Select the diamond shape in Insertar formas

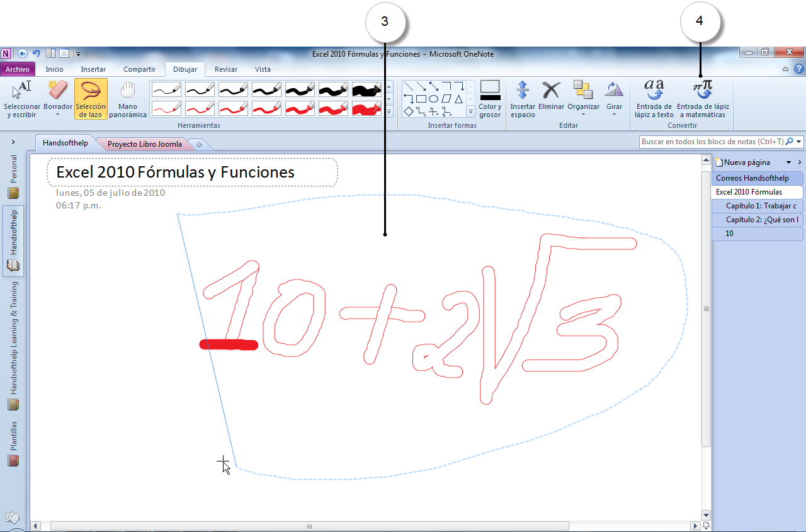tap(409, 111)
